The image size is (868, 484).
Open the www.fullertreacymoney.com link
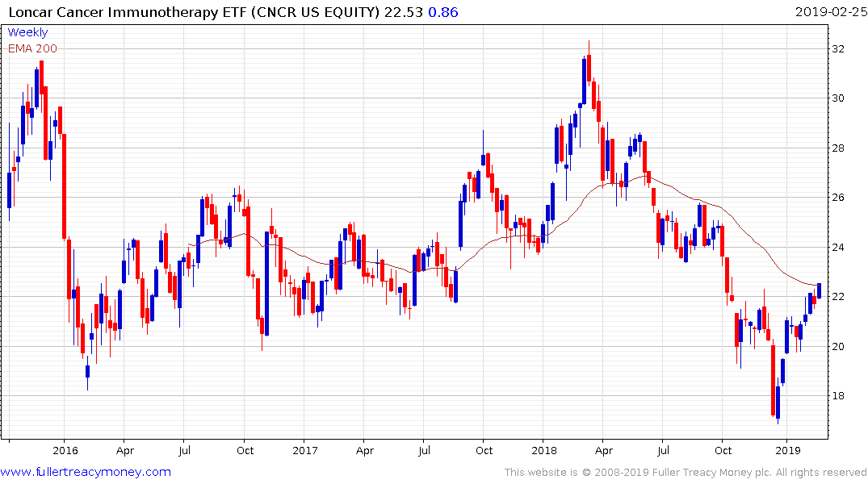click(86, 472)
